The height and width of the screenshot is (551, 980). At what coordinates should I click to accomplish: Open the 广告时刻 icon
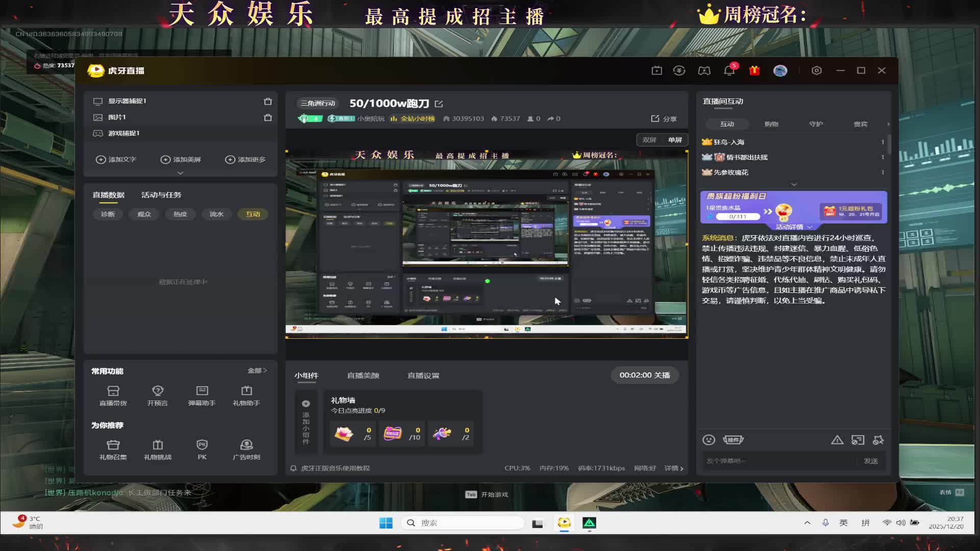247,445
